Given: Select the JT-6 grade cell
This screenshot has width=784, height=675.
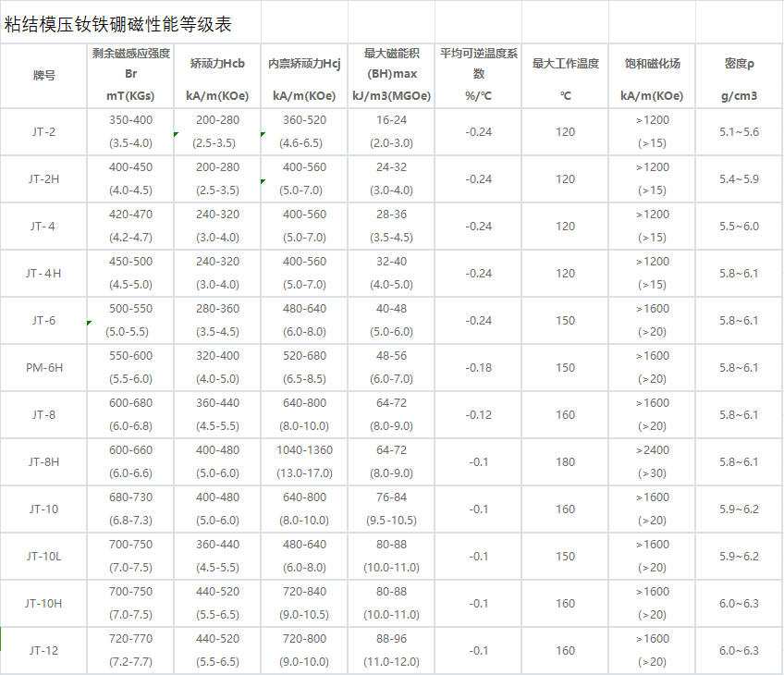Looking at the screenshot, I should [44, 321].
